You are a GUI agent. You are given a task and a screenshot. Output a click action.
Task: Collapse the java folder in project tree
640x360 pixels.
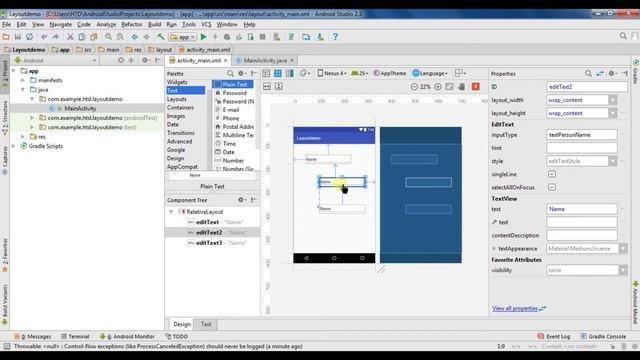(x=23, y=90)
